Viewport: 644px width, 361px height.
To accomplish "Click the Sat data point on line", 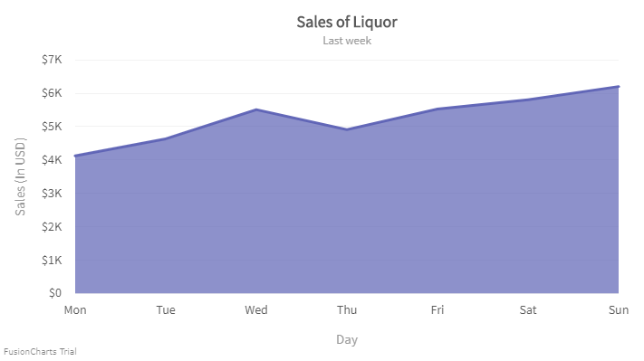I will click(528, 100).
